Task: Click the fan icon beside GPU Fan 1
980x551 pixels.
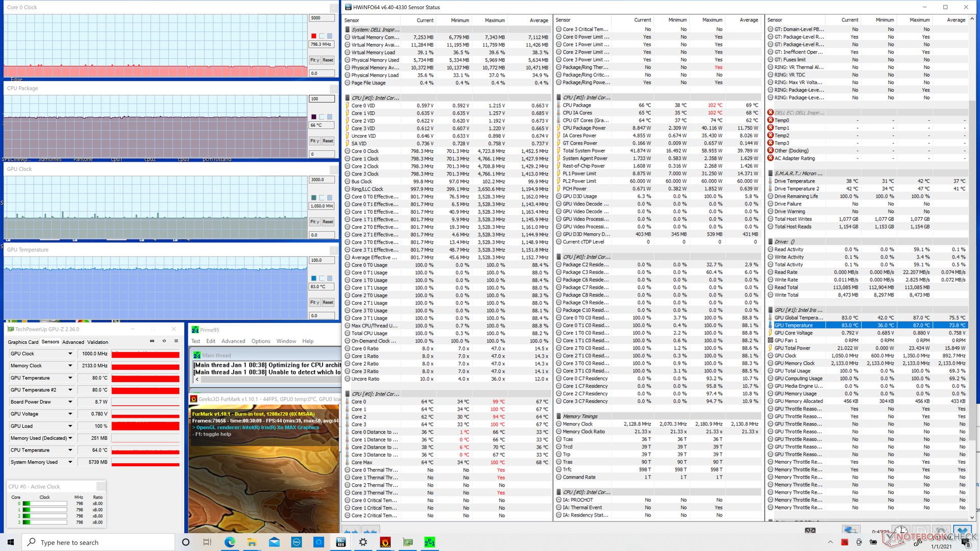Action: pos(770,340)
